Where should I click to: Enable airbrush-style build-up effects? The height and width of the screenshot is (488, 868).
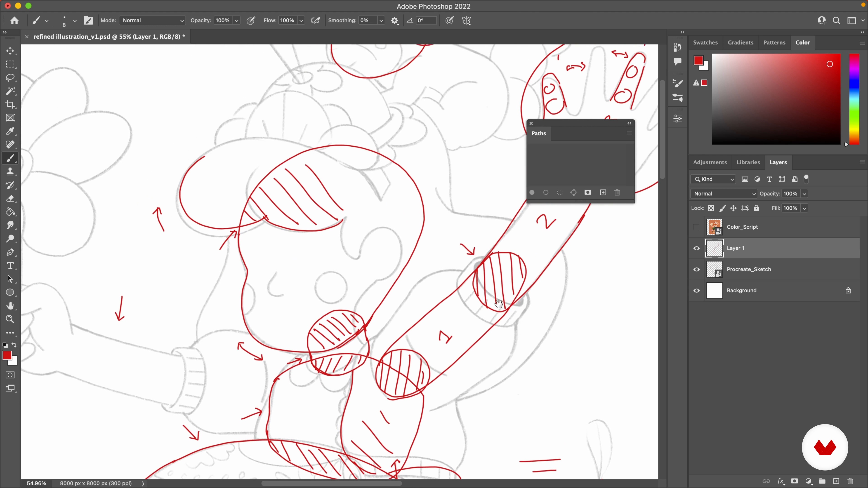pos(315,21)
